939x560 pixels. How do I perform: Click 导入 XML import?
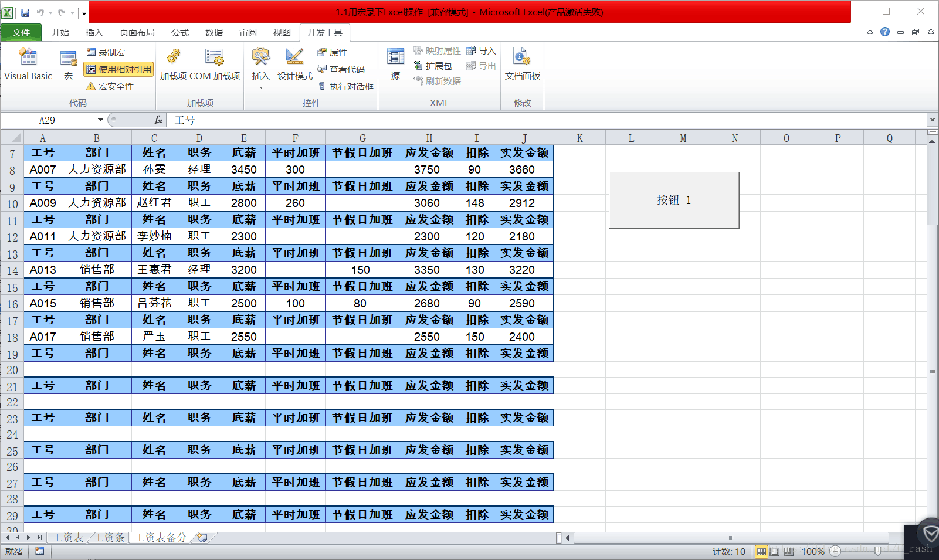coord(481,51)
